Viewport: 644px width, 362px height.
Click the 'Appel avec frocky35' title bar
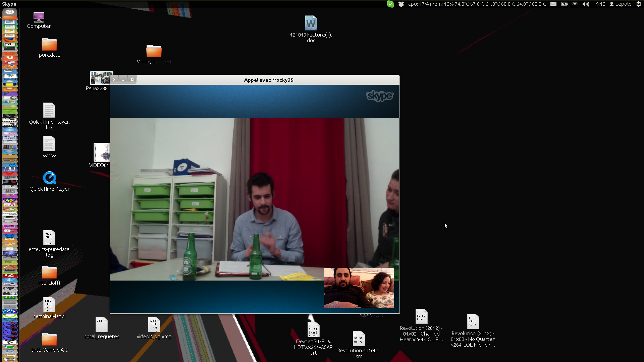pos(268,80)
